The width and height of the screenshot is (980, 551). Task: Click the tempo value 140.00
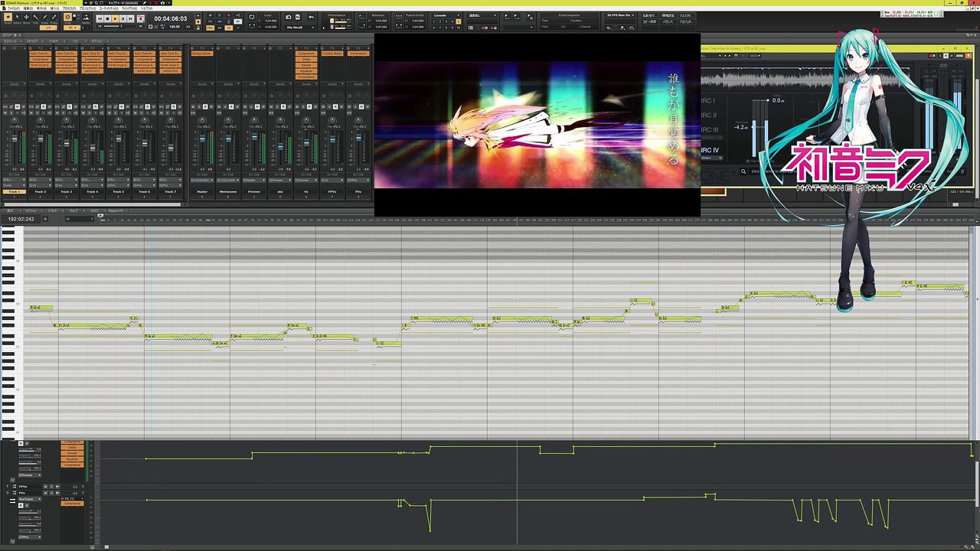[175, 27]
